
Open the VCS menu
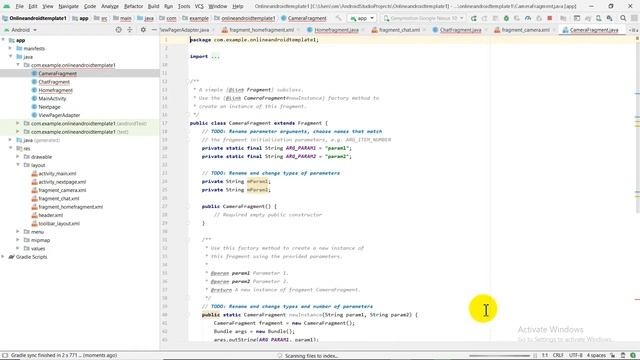click(x=199, y=6)
